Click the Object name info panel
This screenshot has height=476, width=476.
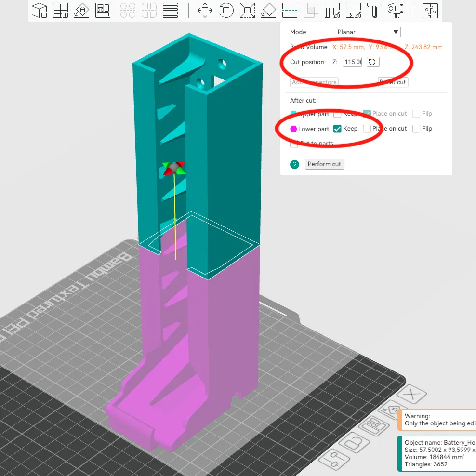point(437,454)
